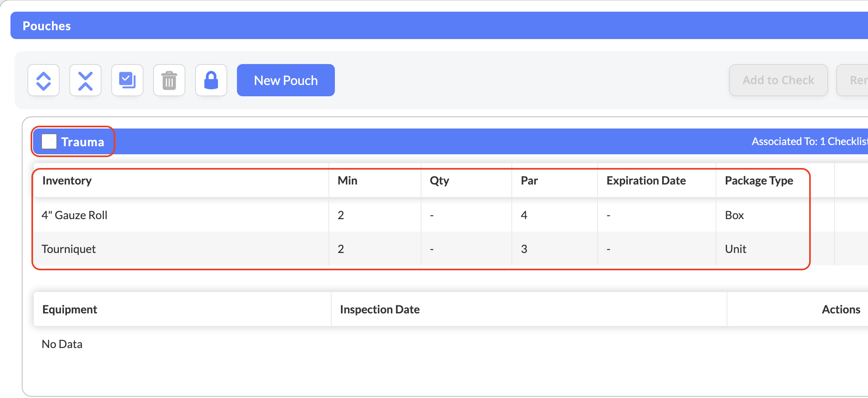The height and width of the screenshot is (398, 868).
Task: Click the Min column header
Action: (347, 180)
